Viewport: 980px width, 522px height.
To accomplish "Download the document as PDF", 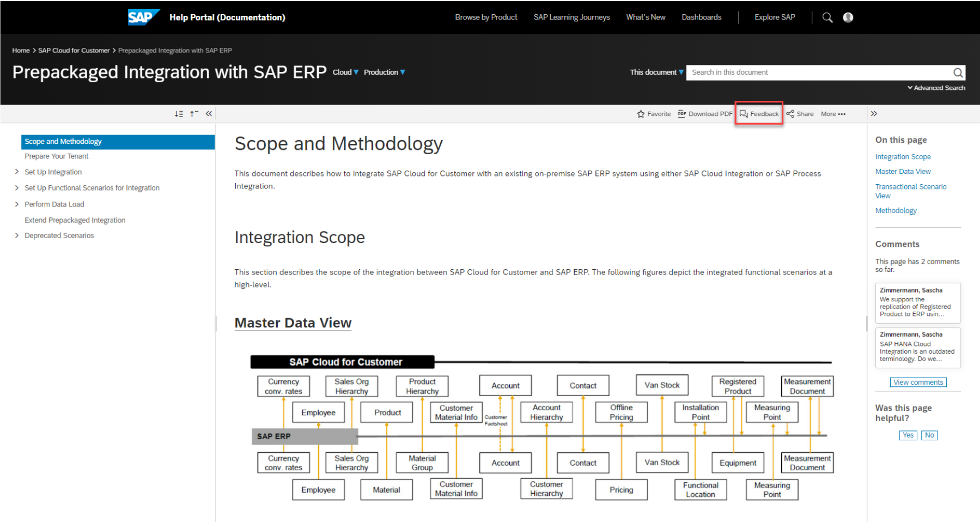I will [x=705, y=114].
